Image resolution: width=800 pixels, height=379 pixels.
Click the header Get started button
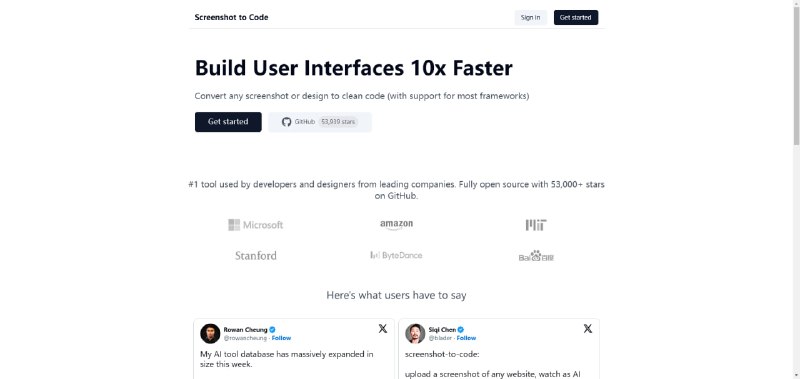point(576,17)
